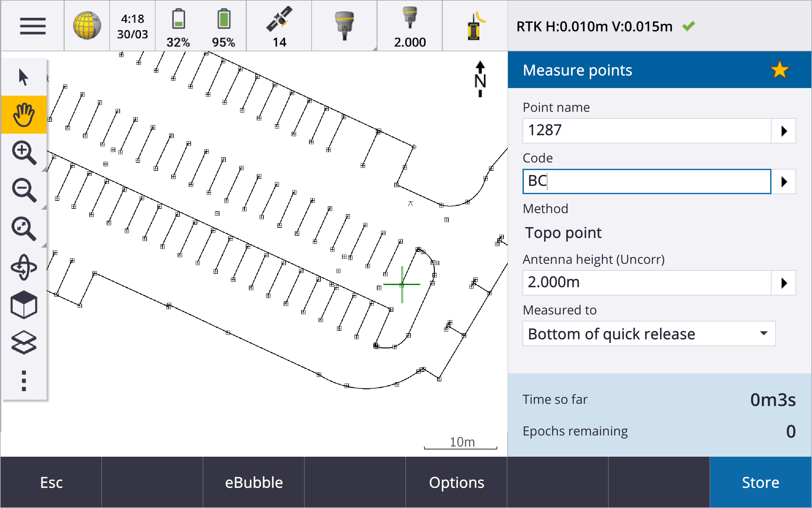This screenshot has height=508, width=812.
Task: Select the arrow pointer tool
Action: [x=23, y=77]
